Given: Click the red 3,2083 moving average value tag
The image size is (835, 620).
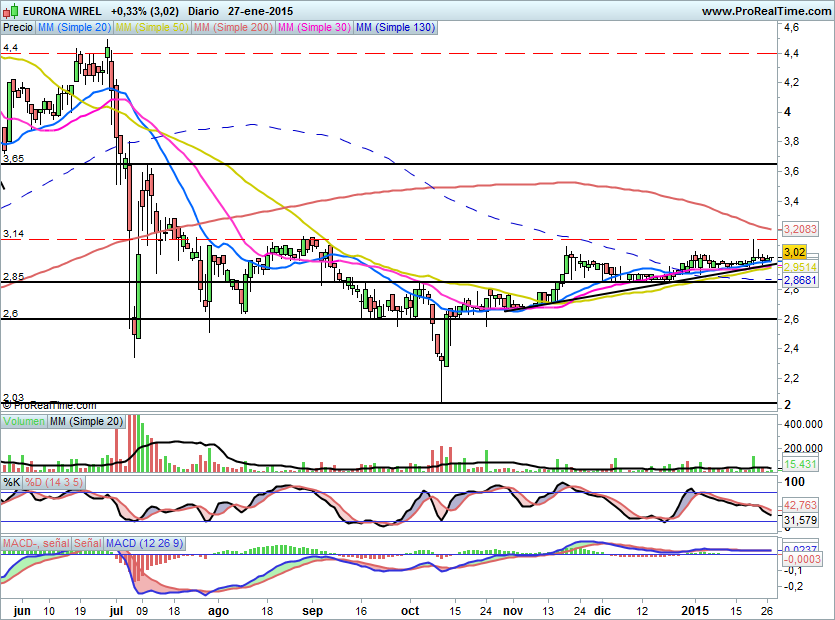Looking at the screenshot, I should point(801,229).
